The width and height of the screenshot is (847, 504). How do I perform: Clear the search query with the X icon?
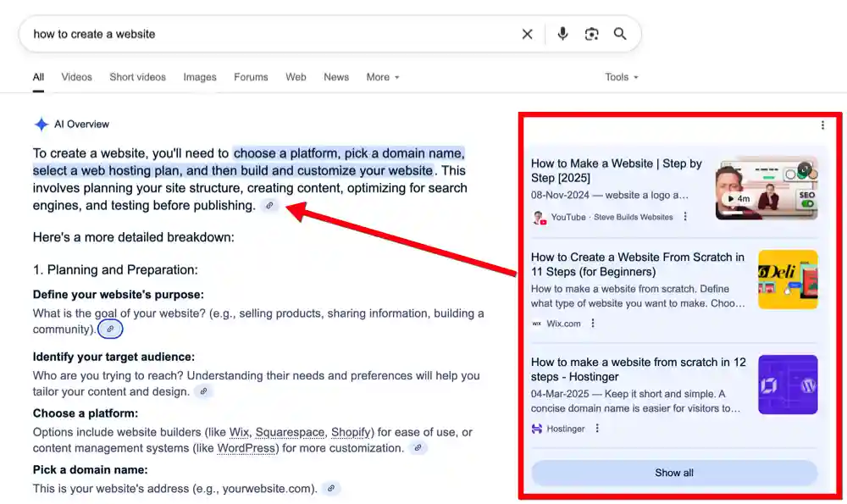pos(527,34)
